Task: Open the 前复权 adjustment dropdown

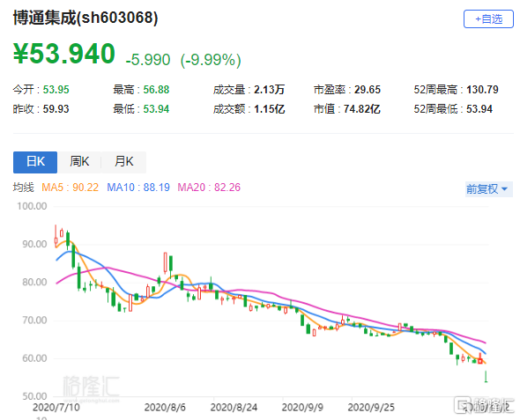Action: (x=489, y=189)
